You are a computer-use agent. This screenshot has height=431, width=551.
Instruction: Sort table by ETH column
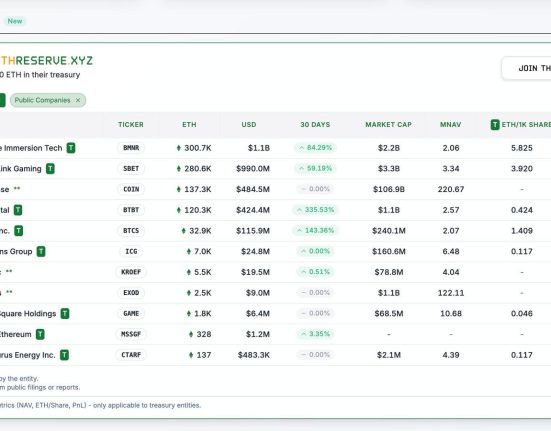coord(189,125)
